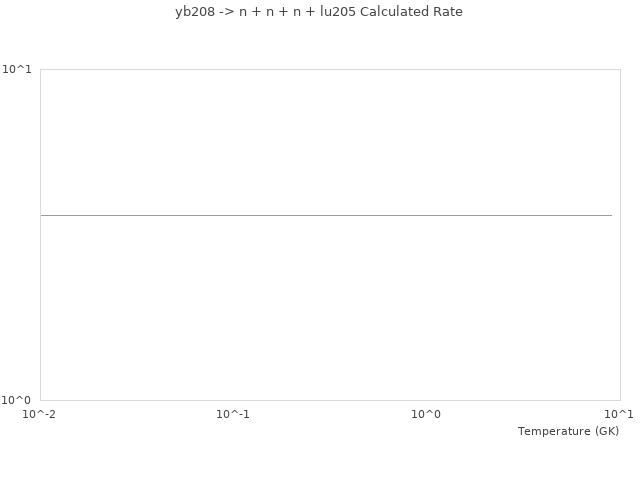Click the right end of the rate line
The image size is (640, 480).
(x=611, y=215)
